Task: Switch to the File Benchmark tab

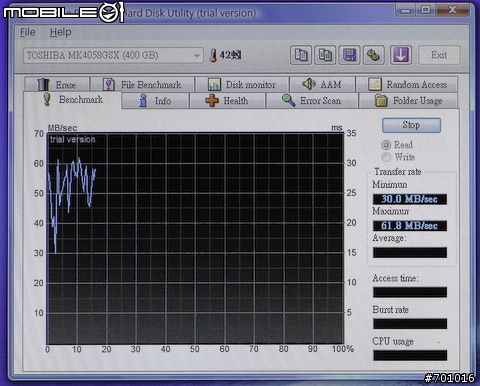Action: coord(143,85)
